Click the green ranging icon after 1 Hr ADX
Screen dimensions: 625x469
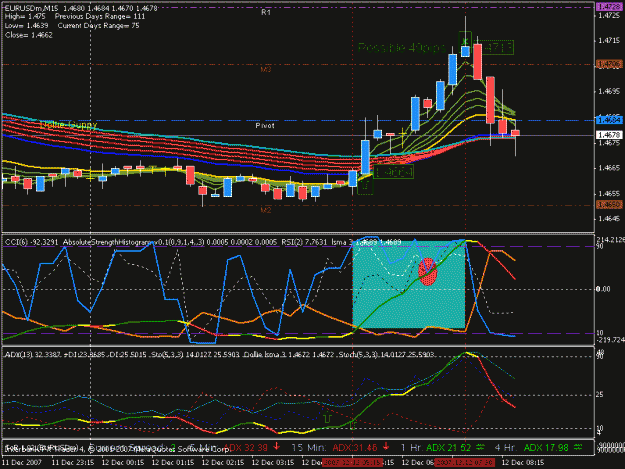click(x=480, y=447)
